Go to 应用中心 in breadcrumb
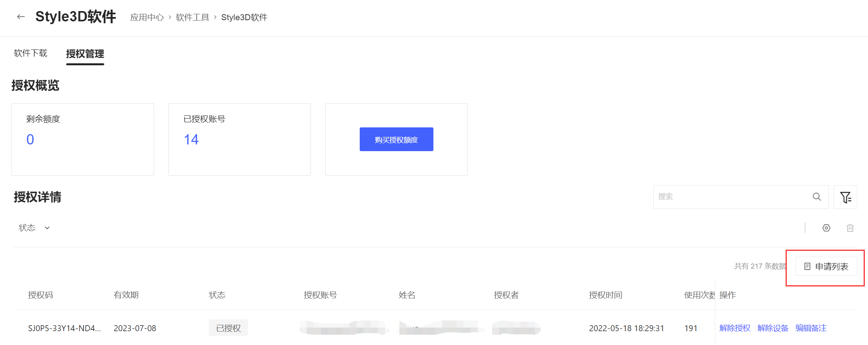Screen dimensions: 868x345 coord(147,17)
